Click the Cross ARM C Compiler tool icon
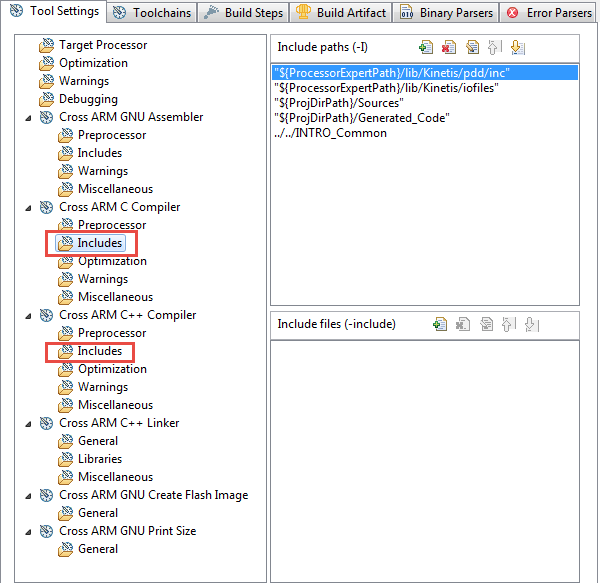Viewport: 600px width, 583px height. coord(46,207)
